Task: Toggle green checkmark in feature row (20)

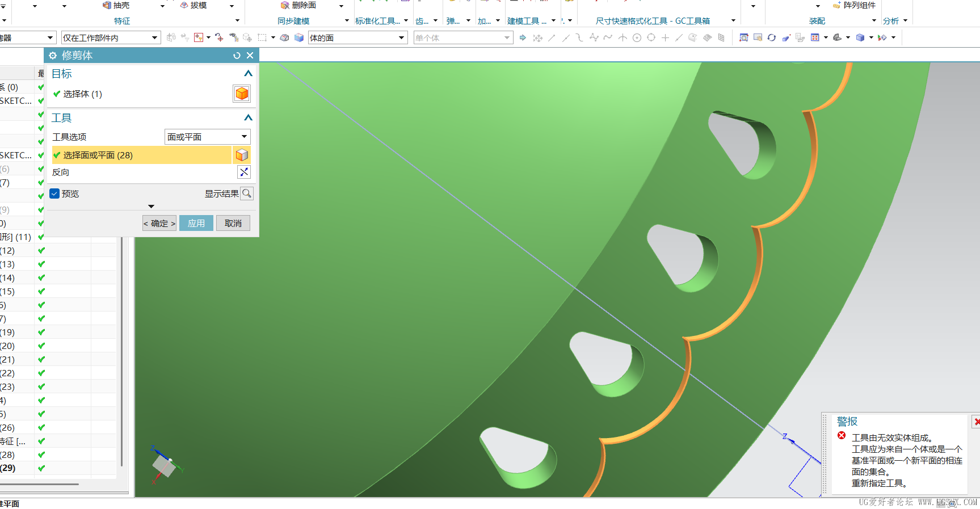Action: click(x=41, y=346)
